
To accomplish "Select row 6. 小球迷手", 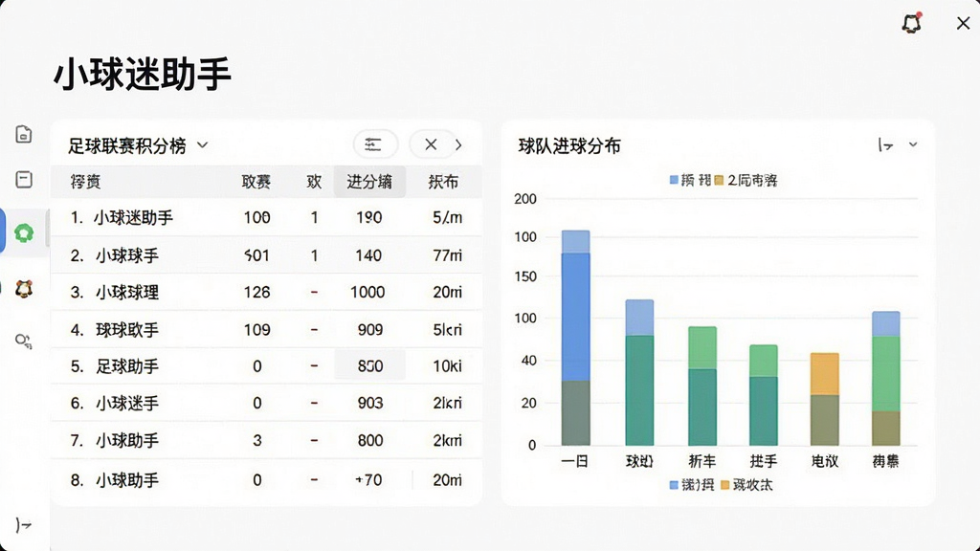I will click(x=266, y=403).
